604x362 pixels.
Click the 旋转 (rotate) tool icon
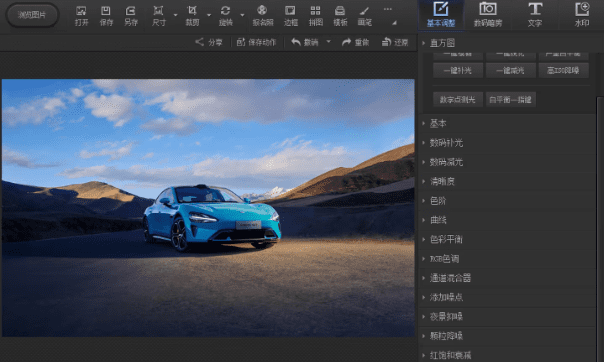click(x=225, y=11)
